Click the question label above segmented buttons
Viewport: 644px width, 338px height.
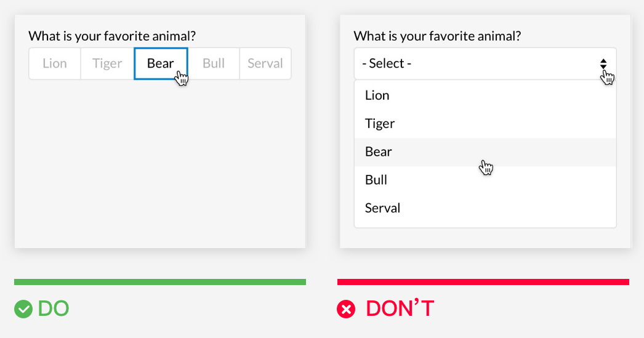[x=112, y=36]
